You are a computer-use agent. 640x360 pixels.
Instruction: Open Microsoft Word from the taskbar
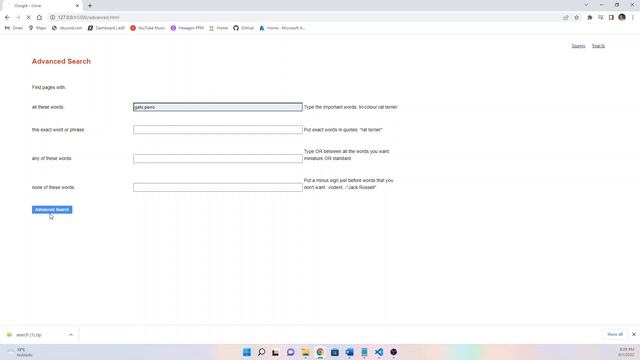point(349,352)
